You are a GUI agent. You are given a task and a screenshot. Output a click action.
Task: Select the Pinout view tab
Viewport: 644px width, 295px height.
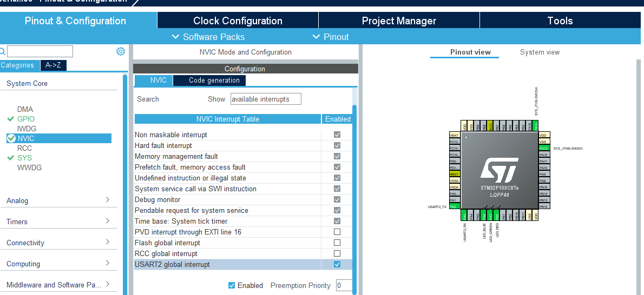pos(470,52)
